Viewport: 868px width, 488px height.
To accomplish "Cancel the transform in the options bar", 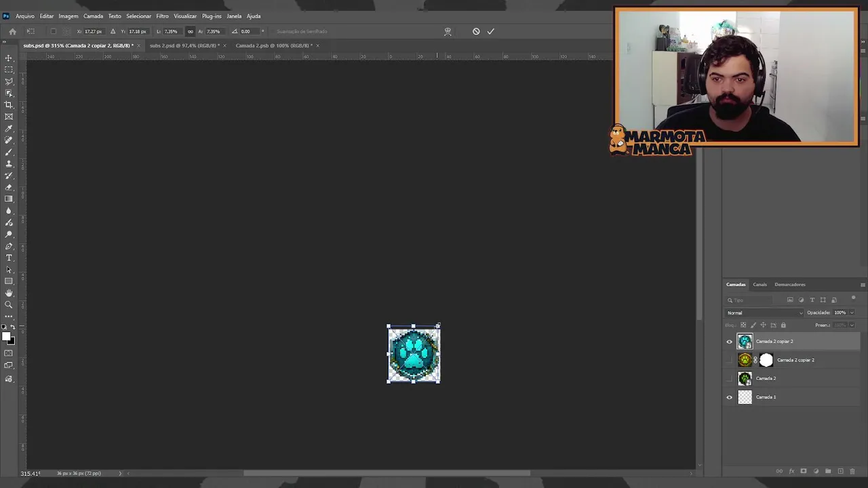I will pyautogui.click(x=476, y=31).
